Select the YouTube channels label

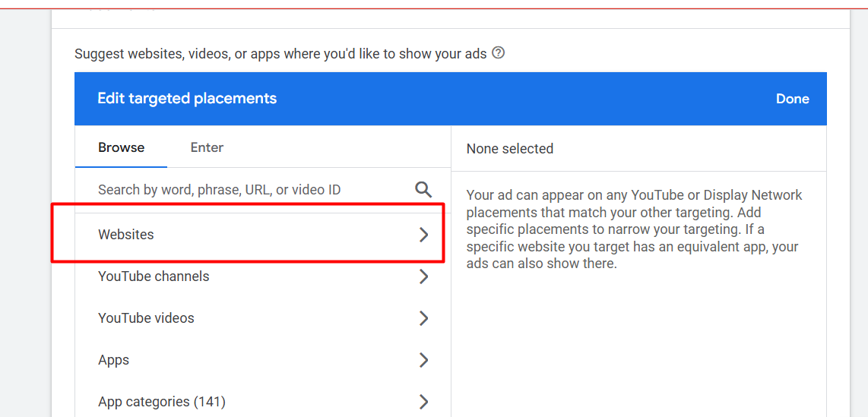tap(154, 276)
